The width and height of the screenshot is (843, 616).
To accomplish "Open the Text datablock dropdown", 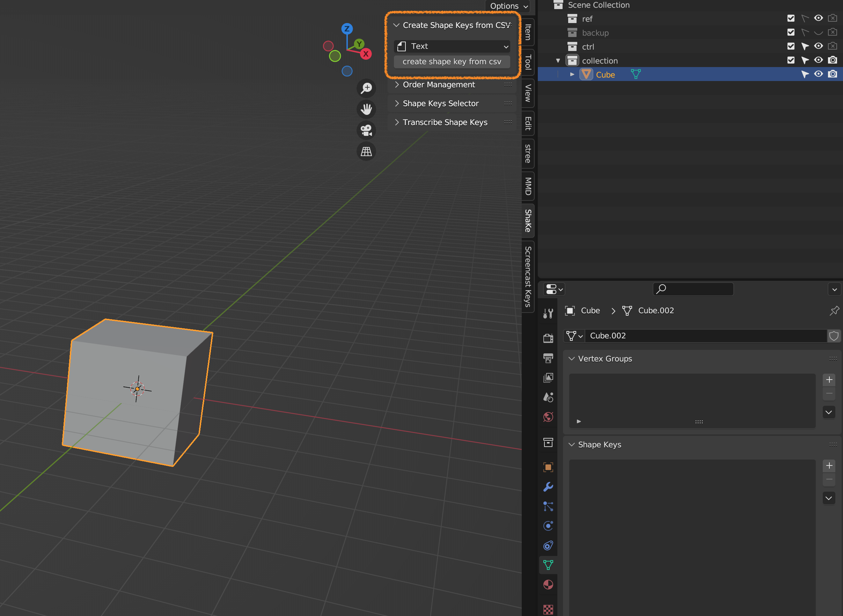I will [452, 46].
